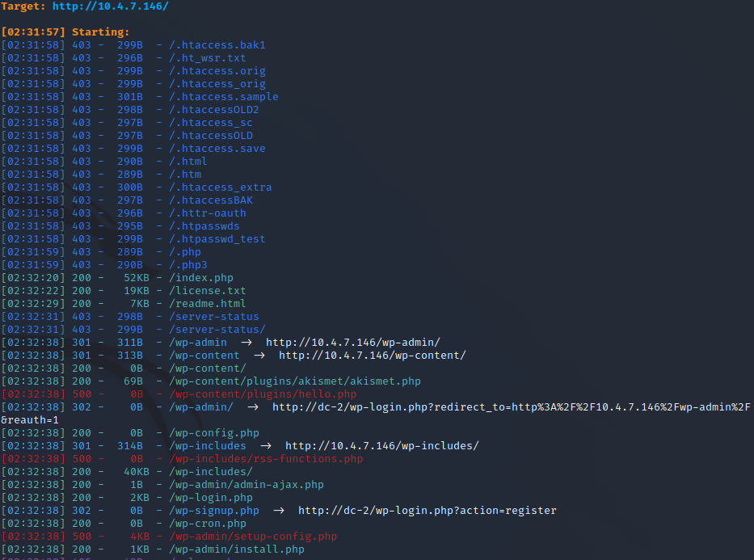Open the http://10.4.7.146/wp-admin/ redirect URL
The image size is (754, 560).
point(353,343)
